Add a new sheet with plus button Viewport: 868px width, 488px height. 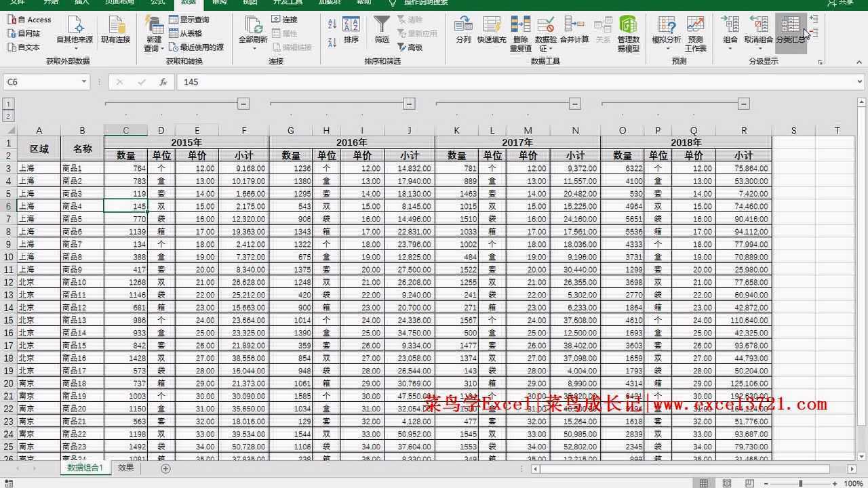click(165, 468)
